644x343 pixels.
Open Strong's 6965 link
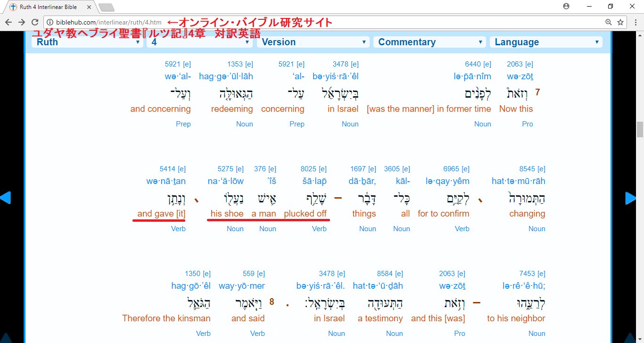451,169
